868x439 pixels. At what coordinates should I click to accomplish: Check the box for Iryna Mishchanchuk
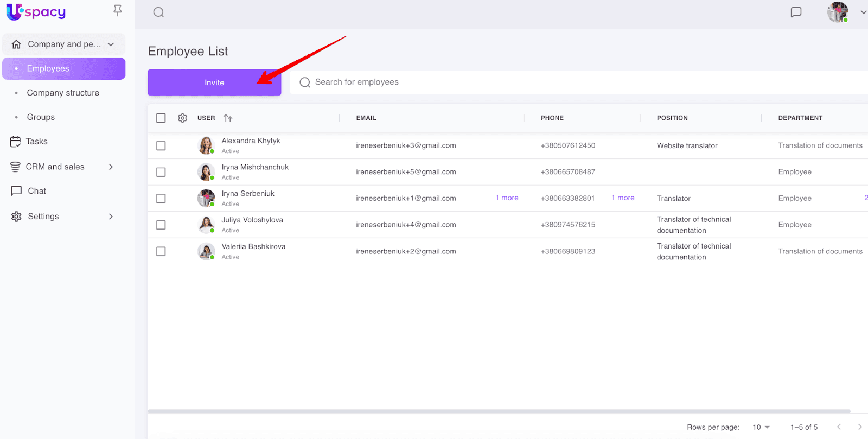coord(161,172)
